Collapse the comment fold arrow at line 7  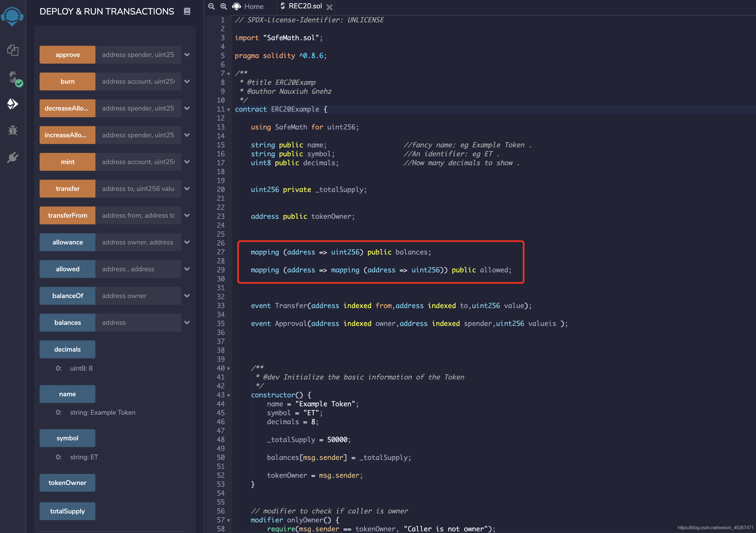coord(228,74)
